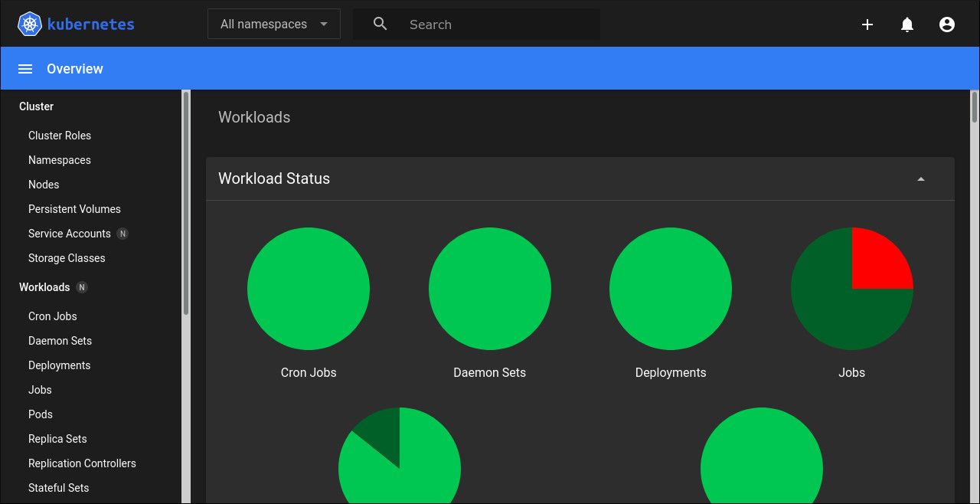This screenshot has width=980, height=504.
Task: Open the hamburger navigation menu icon
Action: pyautogui.click(x=24, y=68)
